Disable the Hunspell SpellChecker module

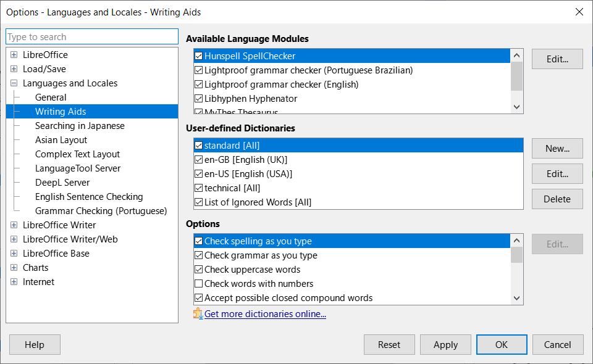[199, 56]
